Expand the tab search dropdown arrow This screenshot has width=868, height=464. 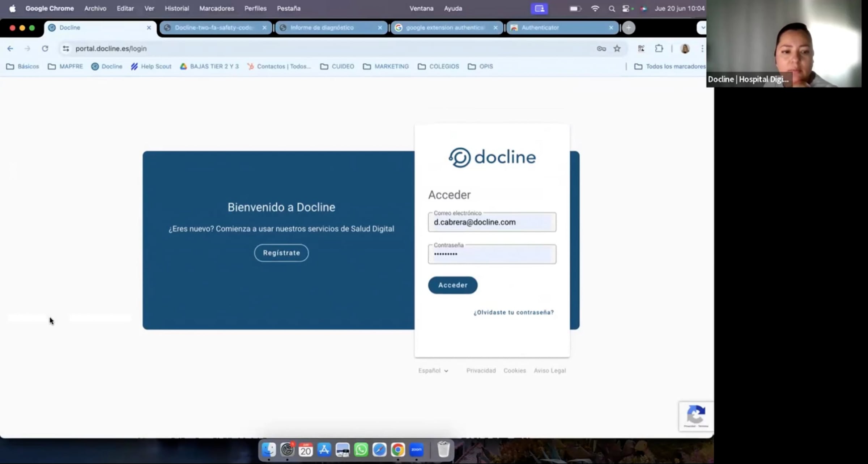pos(702,28)
